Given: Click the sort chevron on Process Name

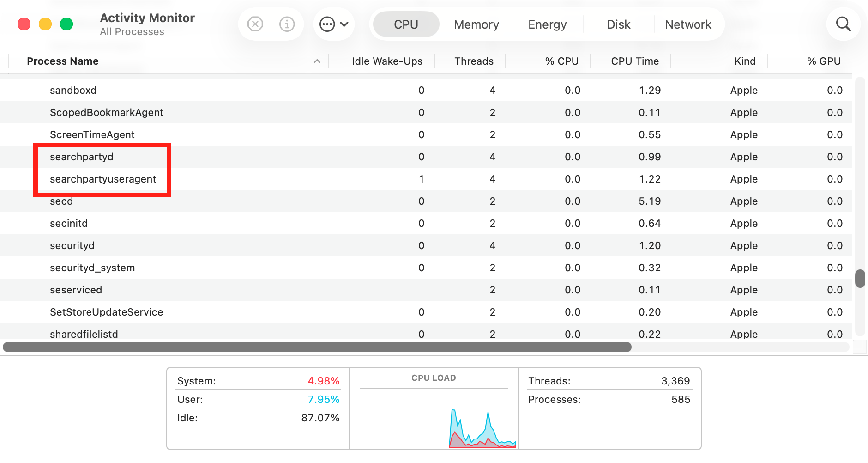Looking at the screenshot, I should [317, 61].
